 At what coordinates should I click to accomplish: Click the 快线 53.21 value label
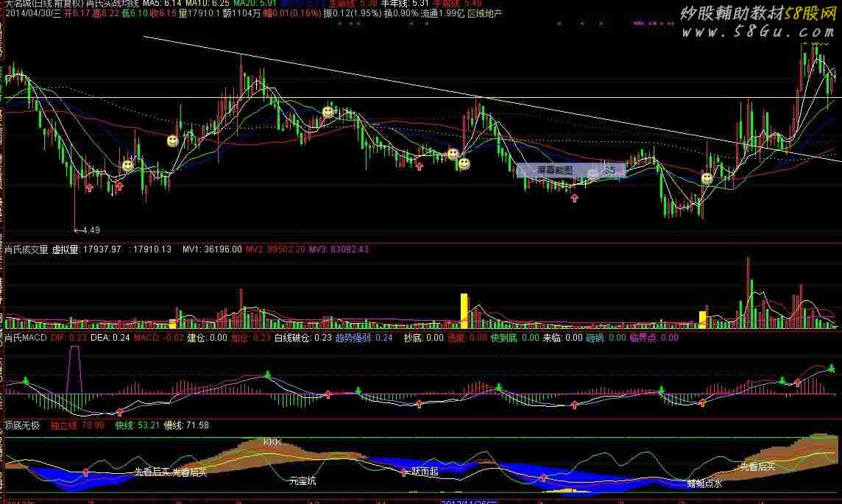click(138, 425)
